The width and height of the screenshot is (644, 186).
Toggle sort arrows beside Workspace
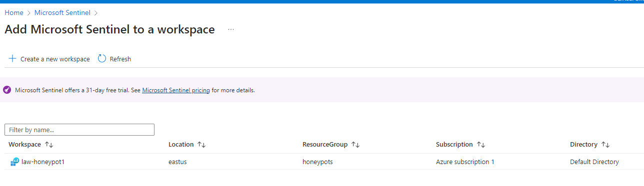(49, 145)
